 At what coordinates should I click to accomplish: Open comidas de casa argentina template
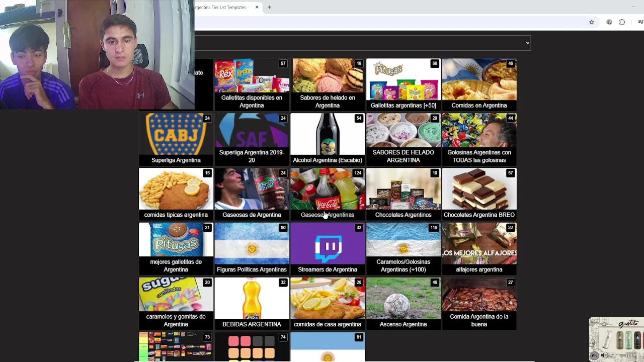pyautogui.click(x=328, y=304)
